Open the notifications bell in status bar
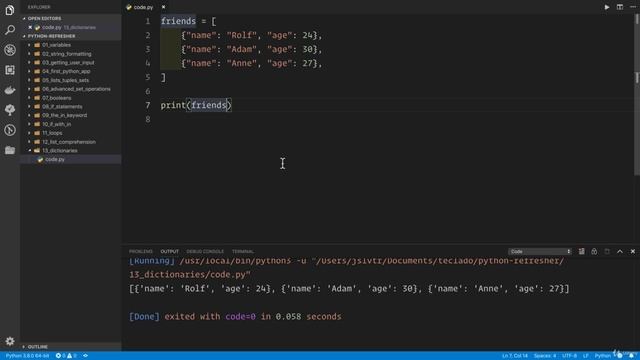This screenshot has width=640, height=360. [631, 356]
